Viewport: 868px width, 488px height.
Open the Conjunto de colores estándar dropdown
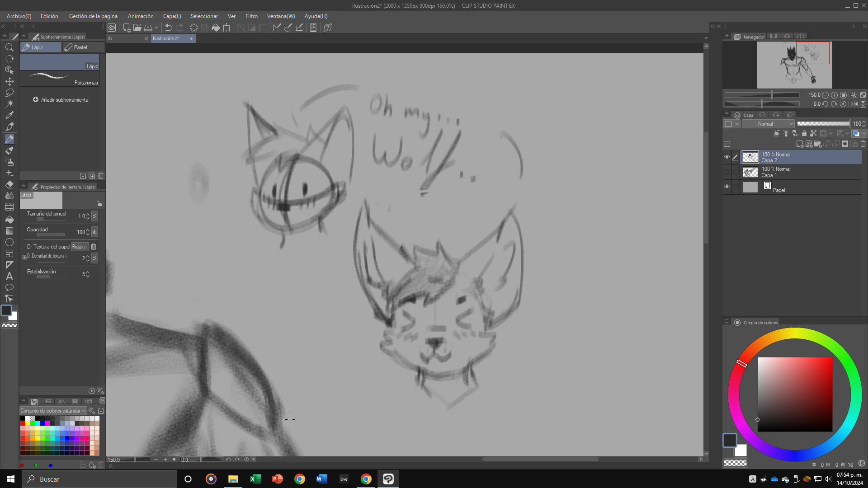click(53, 411)
